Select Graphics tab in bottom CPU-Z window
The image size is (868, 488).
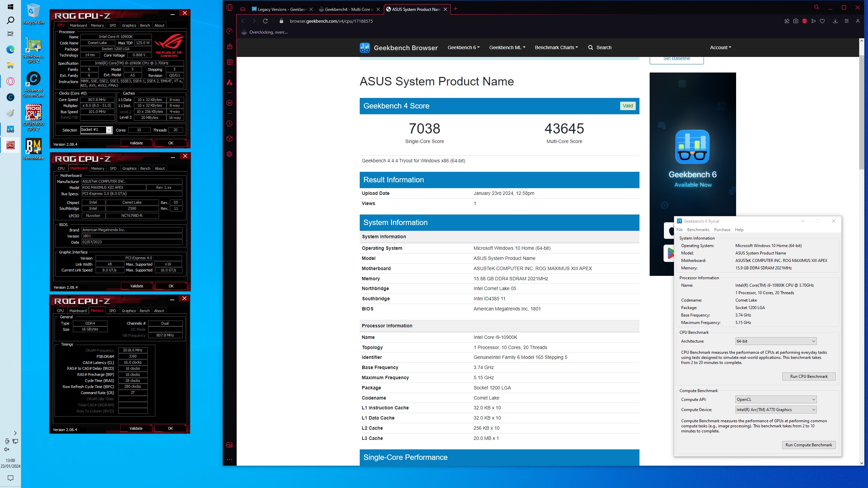[129, 311]
